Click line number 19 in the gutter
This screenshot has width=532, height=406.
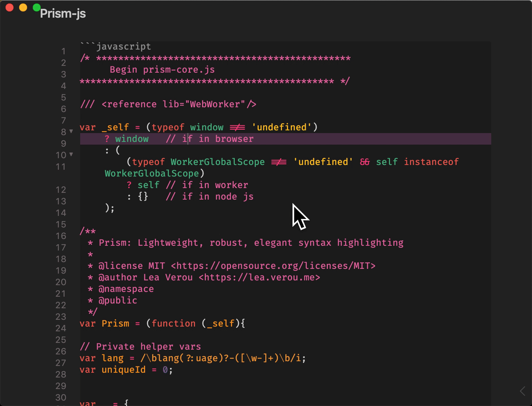coord(61,271)
